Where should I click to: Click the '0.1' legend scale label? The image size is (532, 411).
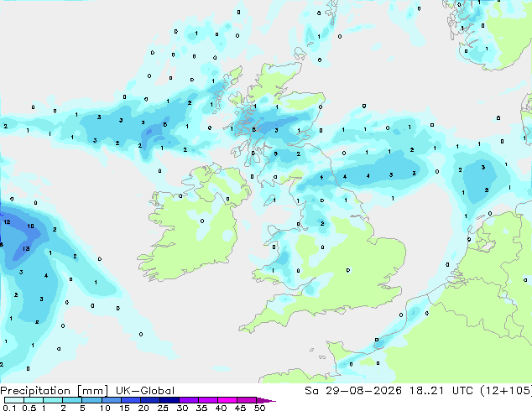point(9,408)
